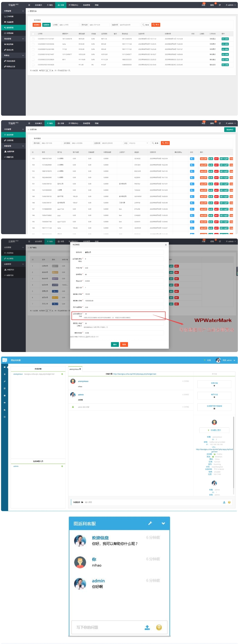The height and width of the screenshot is (644, 238).
Task: Click scrollbar in visitor info panel
Action: click(233, 452)
